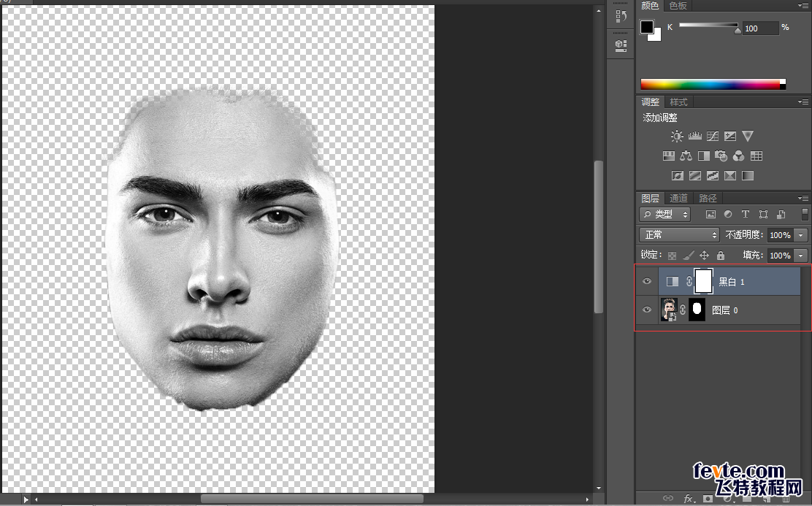Image resolution: width=812 pixels, height=506 pixels.
Task: Toggle the lock all padlock icon
Action: coord(721,256)
